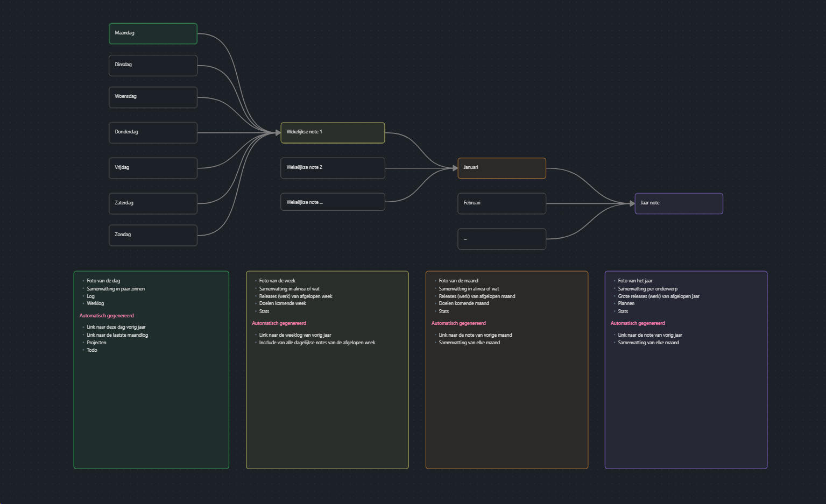Select the Wekelijkse note 1 card
The height and width of the screenshot is (504, 826).
pos(333,132)
